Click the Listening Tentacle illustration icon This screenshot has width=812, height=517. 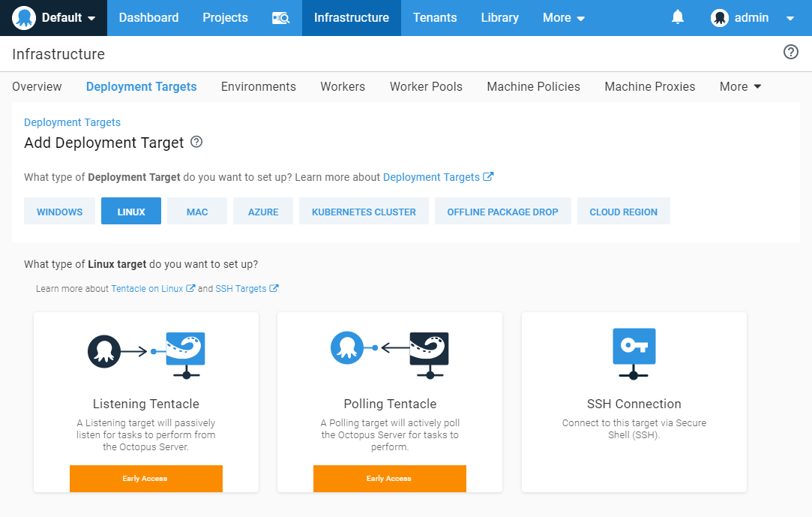click(x=145, y=351)
